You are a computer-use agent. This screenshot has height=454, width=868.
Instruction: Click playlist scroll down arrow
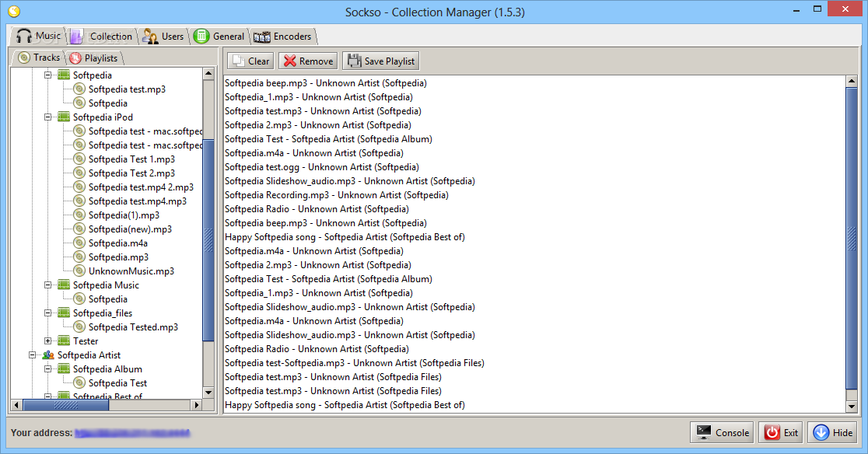pyautogui.click(x=852, y=407)
